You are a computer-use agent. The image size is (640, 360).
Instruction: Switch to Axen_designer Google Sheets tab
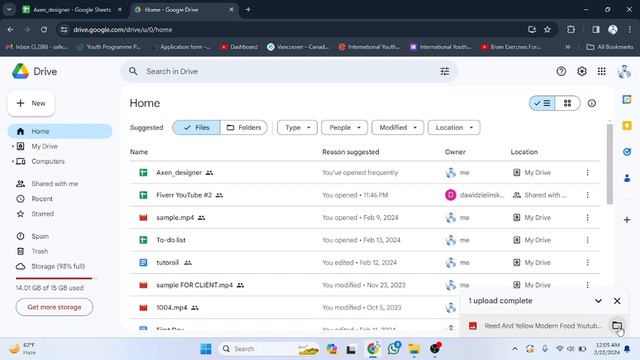[x=72, y=9]
